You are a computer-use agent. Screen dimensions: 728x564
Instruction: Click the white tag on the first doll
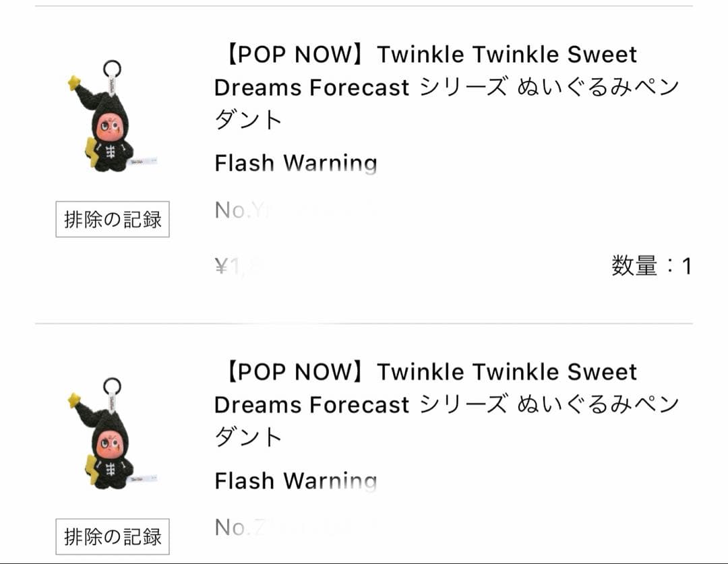coord(146,161)
